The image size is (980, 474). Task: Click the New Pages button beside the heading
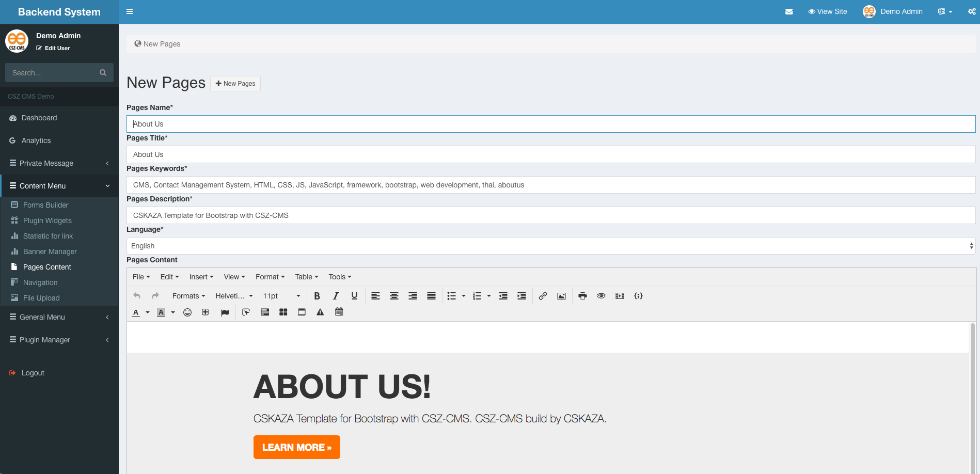(235, 84)
